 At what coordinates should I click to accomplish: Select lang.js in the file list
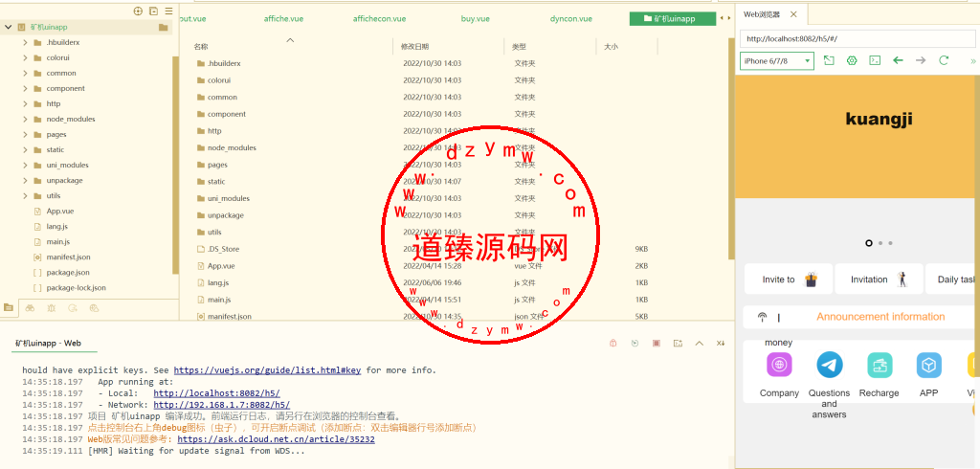422,282
